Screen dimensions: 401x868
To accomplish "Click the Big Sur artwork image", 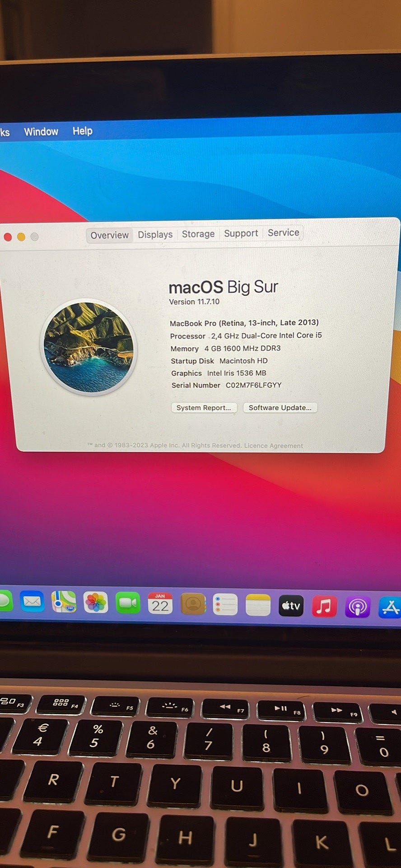I will pyautogui.click(x=89, y=347).
